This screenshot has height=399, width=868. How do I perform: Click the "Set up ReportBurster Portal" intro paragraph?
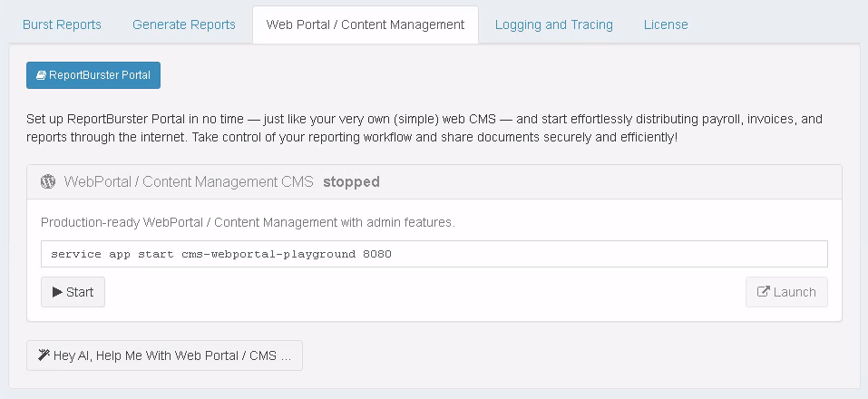tap(424, 128)
